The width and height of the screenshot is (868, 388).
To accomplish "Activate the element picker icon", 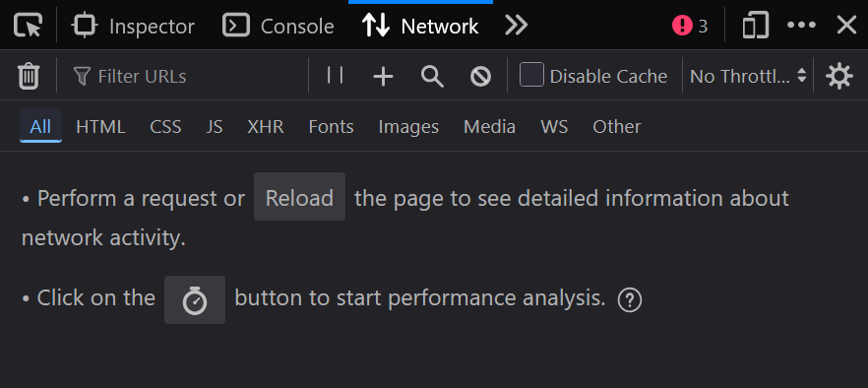I will tap(28, 26).
